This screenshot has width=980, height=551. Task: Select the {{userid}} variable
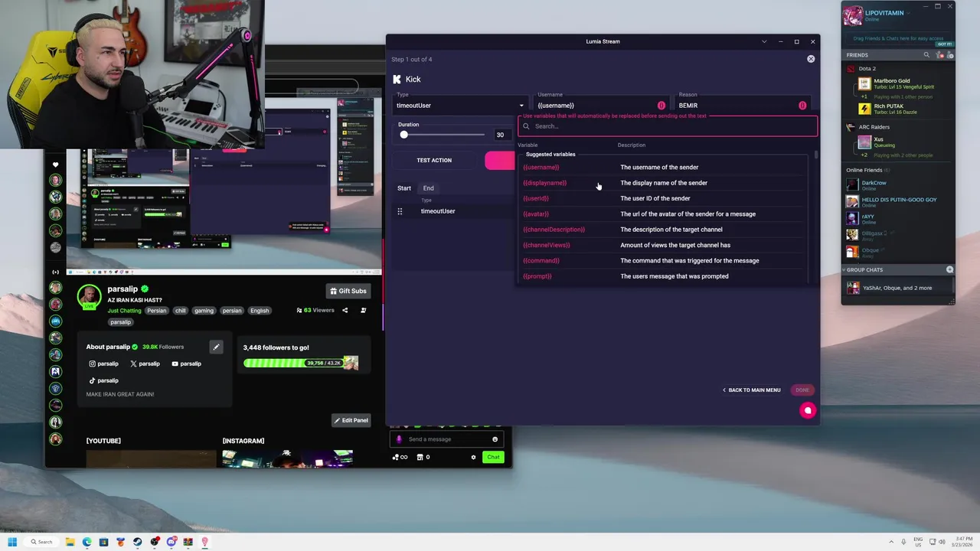[x=536, y=198]
